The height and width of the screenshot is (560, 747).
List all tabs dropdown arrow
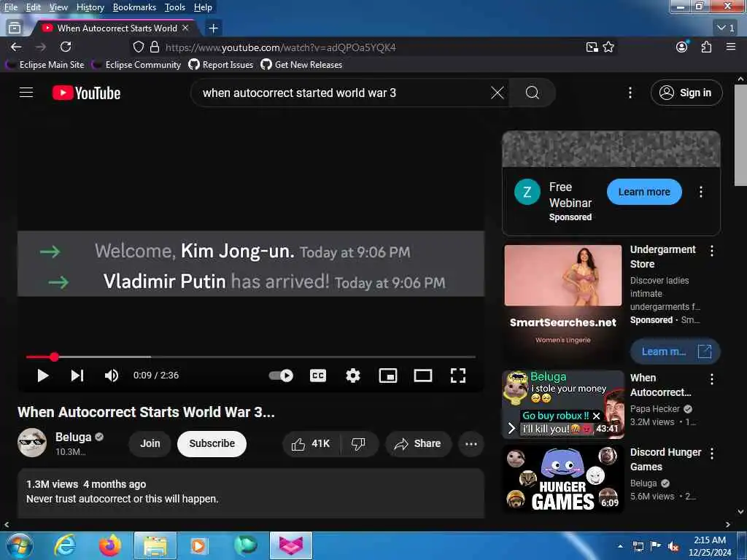point(726,28)
